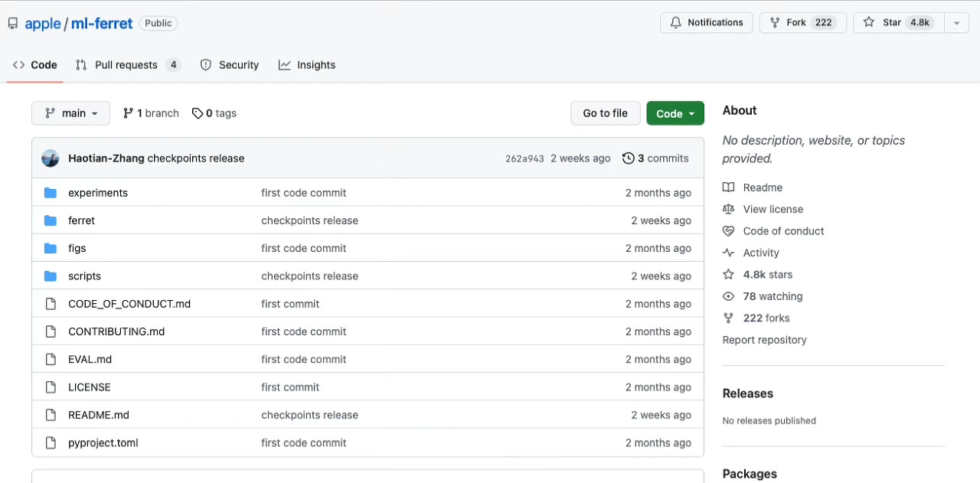Viewport: 980px width, 483px height.
Task: Click the tag icon next to 0 tags
Action: (x=198, y=113)
